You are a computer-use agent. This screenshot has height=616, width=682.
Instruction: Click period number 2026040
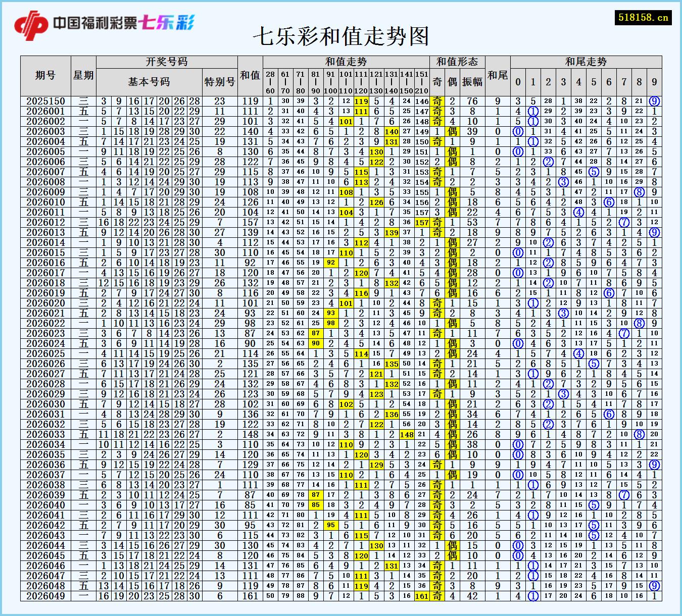(x=45, y=505)
